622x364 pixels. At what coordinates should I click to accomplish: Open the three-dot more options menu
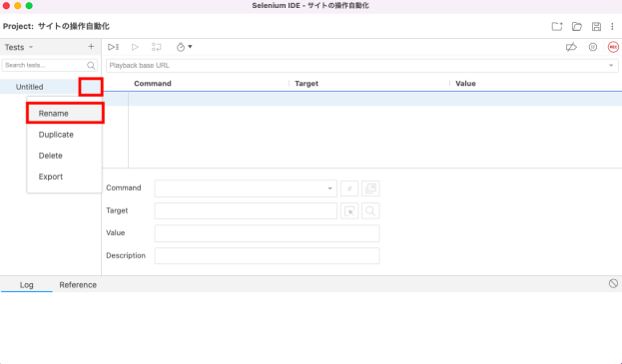[612, 27]
